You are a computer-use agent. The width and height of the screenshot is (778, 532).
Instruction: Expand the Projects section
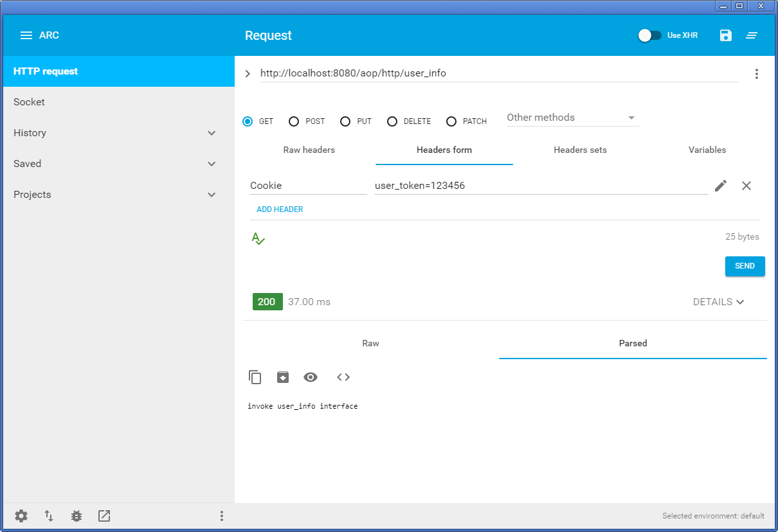click(212, 195)
